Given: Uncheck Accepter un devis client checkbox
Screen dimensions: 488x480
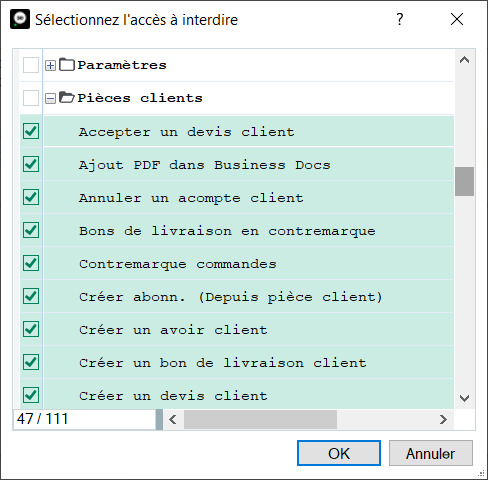Looking at the screenshot, I should (31, 131).
